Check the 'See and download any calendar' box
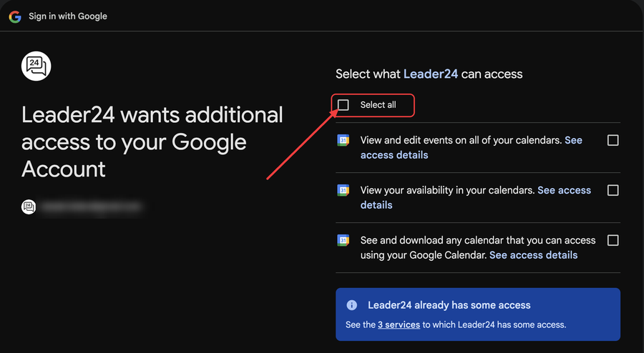644x353 pixels. point(613,240)
